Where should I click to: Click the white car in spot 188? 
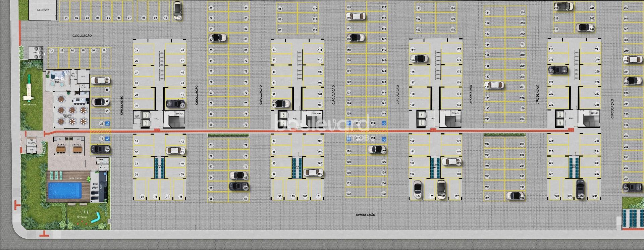pos(494,85)
